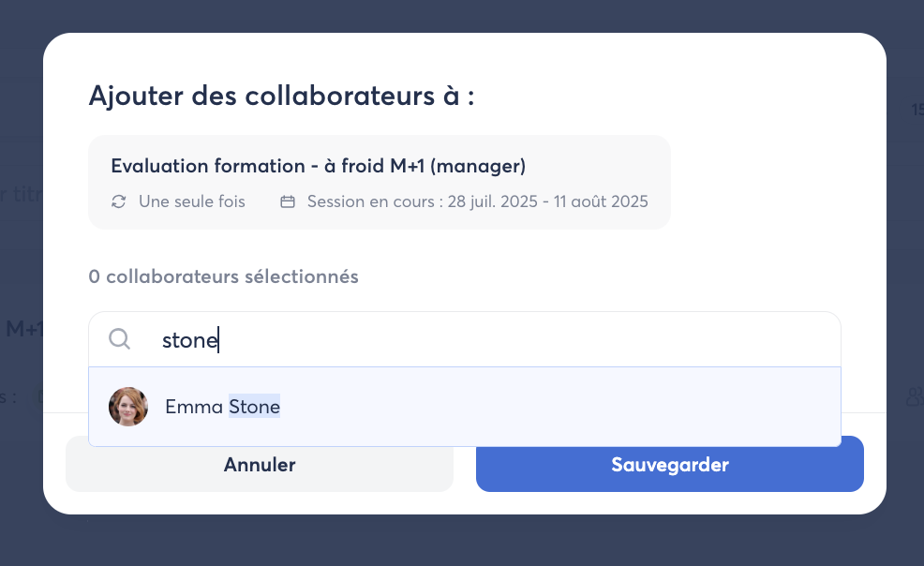924x566 pixels.
Task: Click the people icon at the right edge
Action: pyautogui.click(x=915, y=397)
